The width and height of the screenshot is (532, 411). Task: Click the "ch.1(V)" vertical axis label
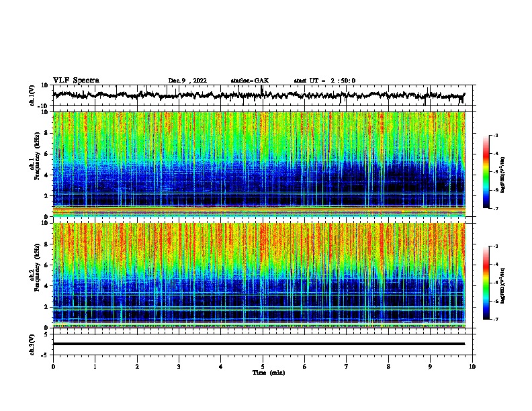tap(32, 95)
